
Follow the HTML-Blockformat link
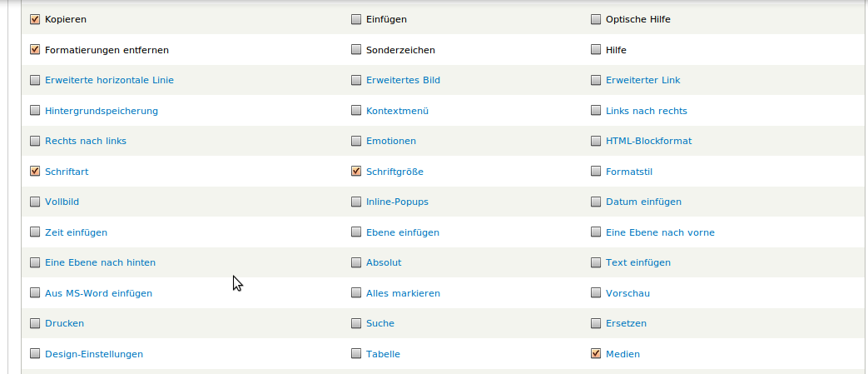(x=648, y=141)
